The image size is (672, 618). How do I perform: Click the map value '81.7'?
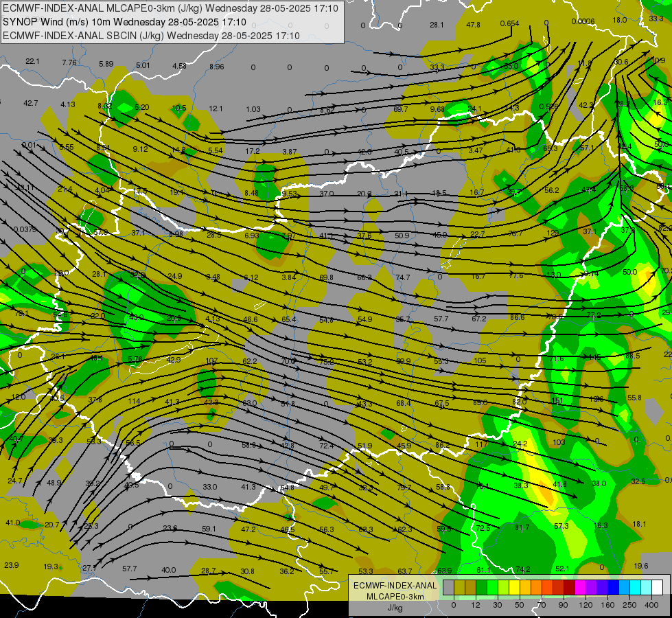(522, 527)
